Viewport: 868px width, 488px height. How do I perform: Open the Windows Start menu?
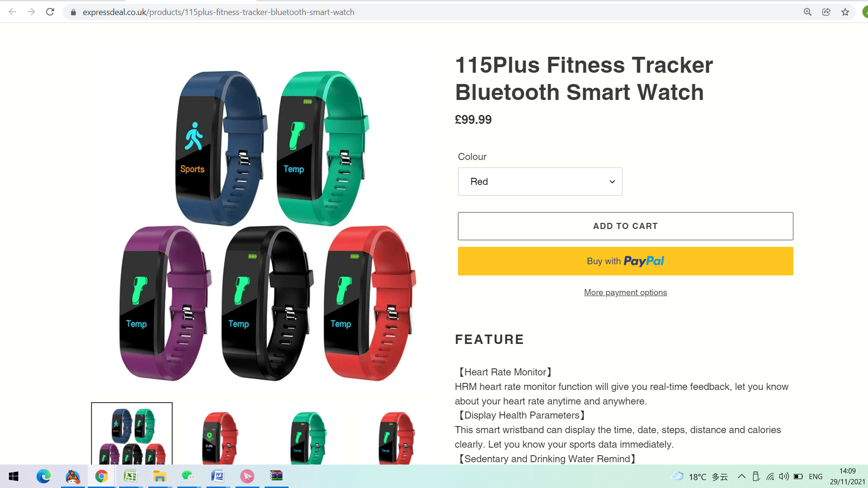(14, 476)
